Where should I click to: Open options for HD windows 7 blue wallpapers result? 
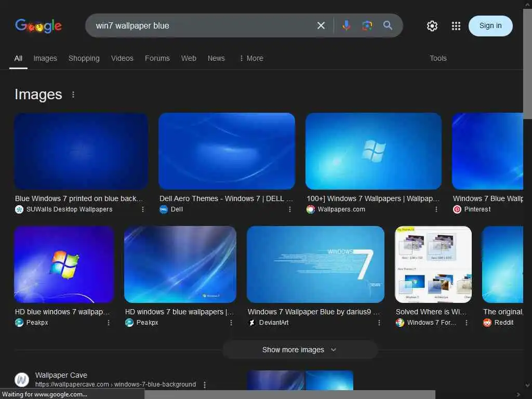pyautogui.click(x=231, y=323)
